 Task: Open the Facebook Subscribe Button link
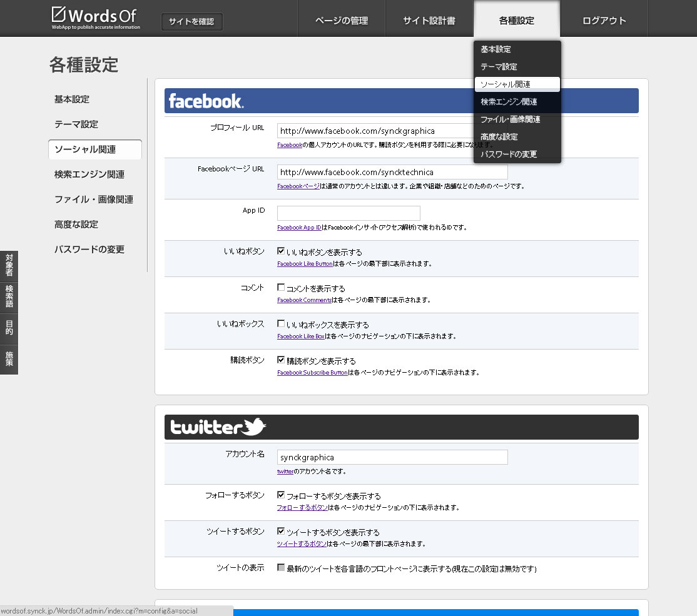tap(312, 373)
